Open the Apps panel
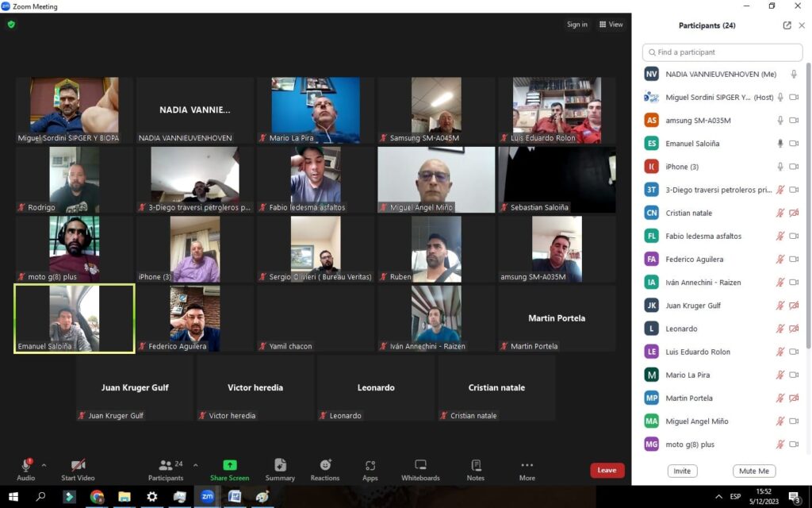 370,470
